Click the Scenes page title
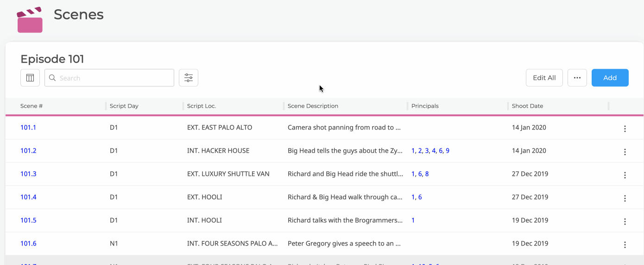Viewport: 644px width, 265px height. click(79, 14)
